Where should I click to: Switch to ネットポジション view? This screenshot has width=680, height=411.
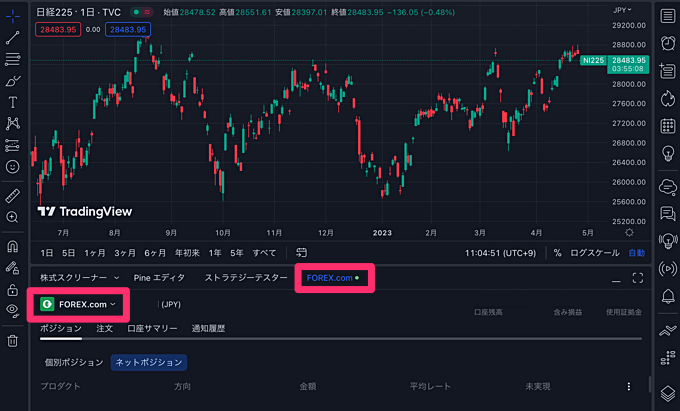tap(149, 362)
